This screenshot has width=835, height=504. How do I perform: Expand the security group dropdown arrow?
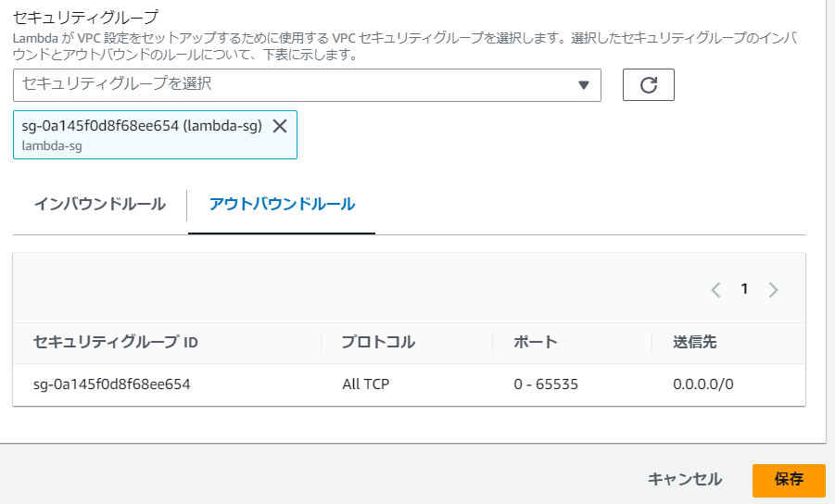(583, 84)
